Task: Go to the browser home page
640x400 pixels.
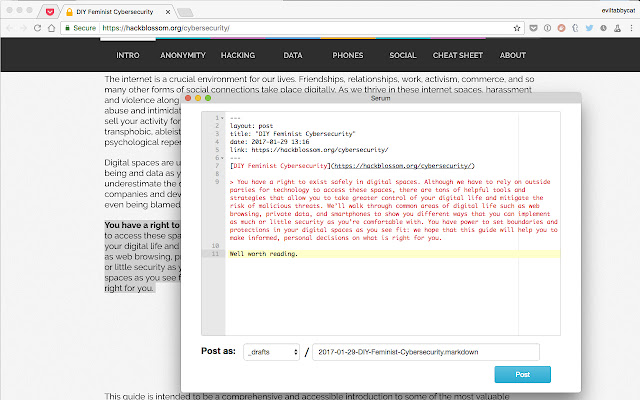Action: click(x=51, y=28)
